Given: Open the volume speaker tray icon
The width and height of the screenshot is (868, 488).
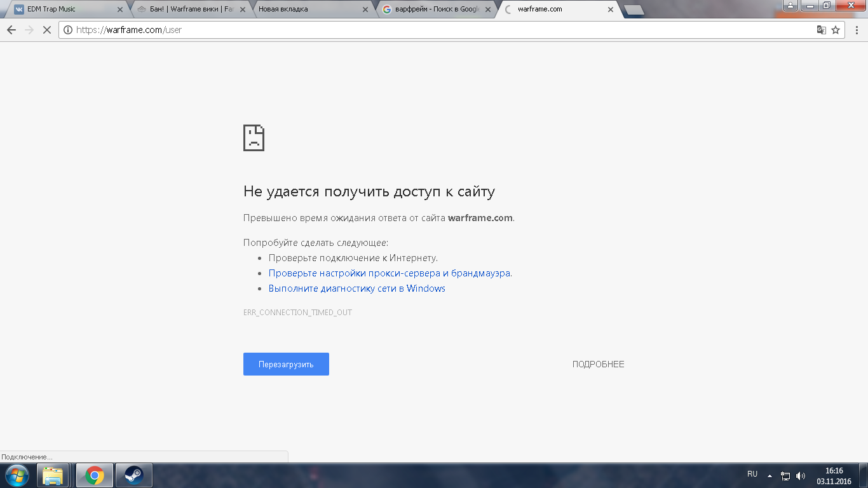Looking at the screenshot, I should click(801, 475).
